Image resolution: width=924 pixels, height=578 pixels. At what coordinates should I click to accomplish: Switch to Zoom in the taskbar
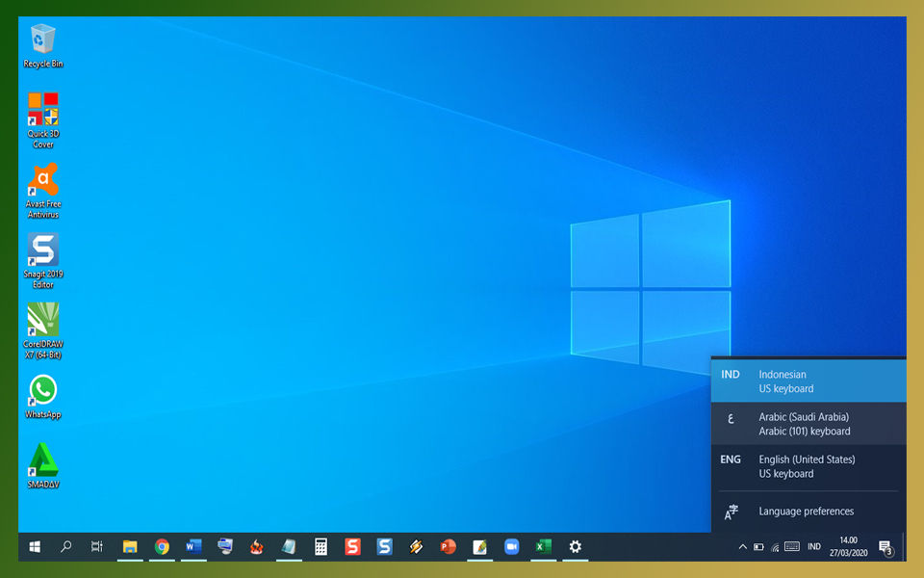[x=511, y=547]
